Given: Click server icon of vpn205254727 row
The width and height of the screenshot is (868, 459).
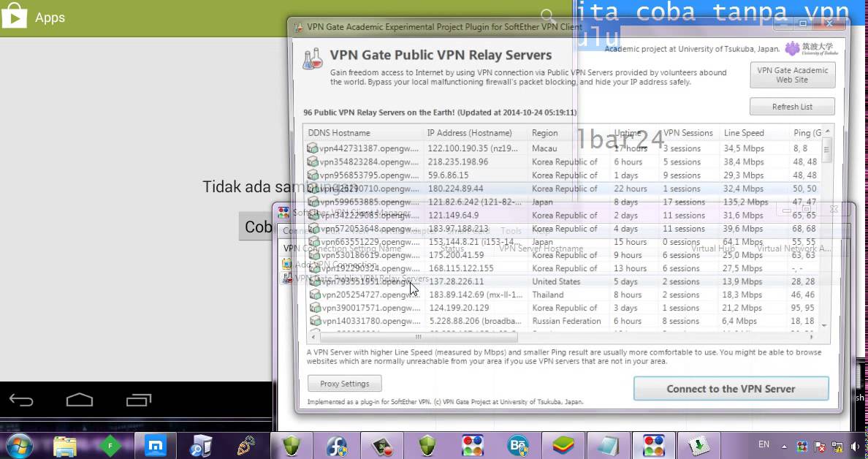Looking at the screenshot, I should [316, 295].
